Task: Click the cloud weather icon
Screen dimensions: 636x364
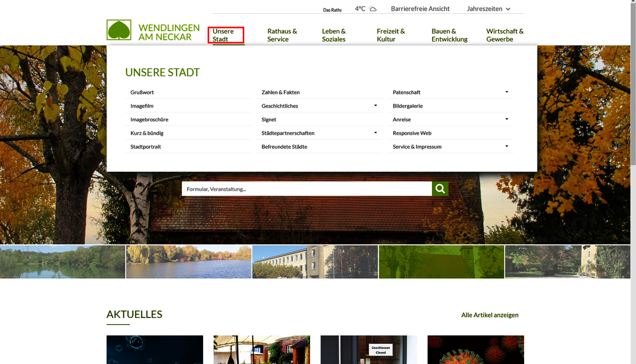Action: pos(373,9)
